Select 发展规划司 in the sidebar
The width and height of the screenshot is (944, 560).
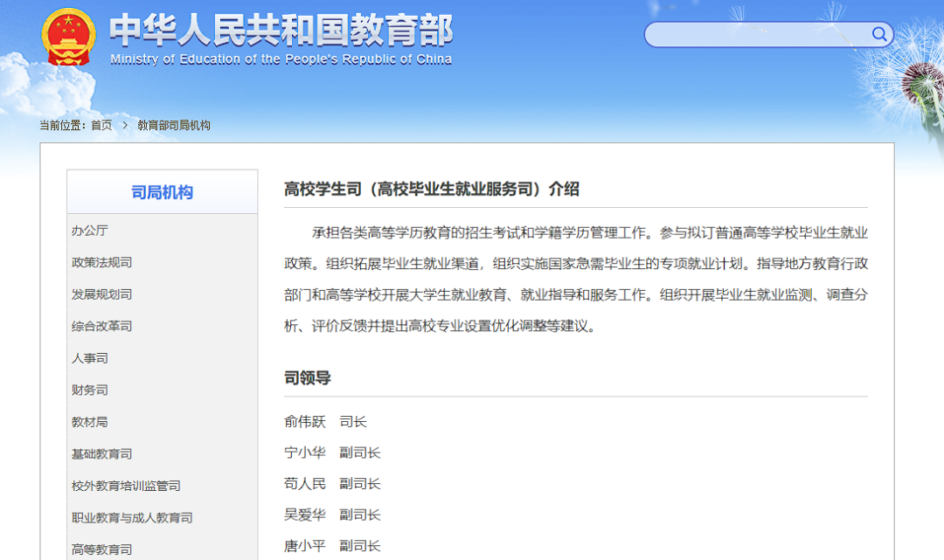101,294
